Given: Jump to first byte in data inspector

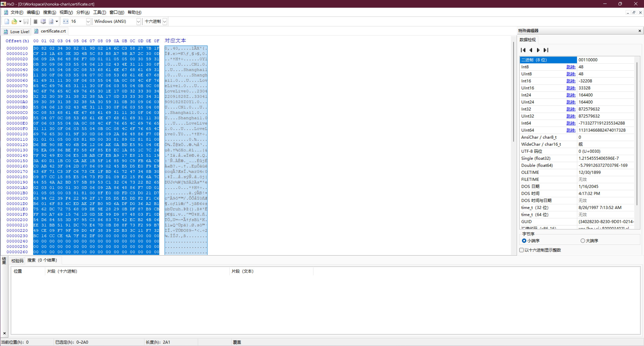Looking at the screenshot, I should [x=523, y=50].
